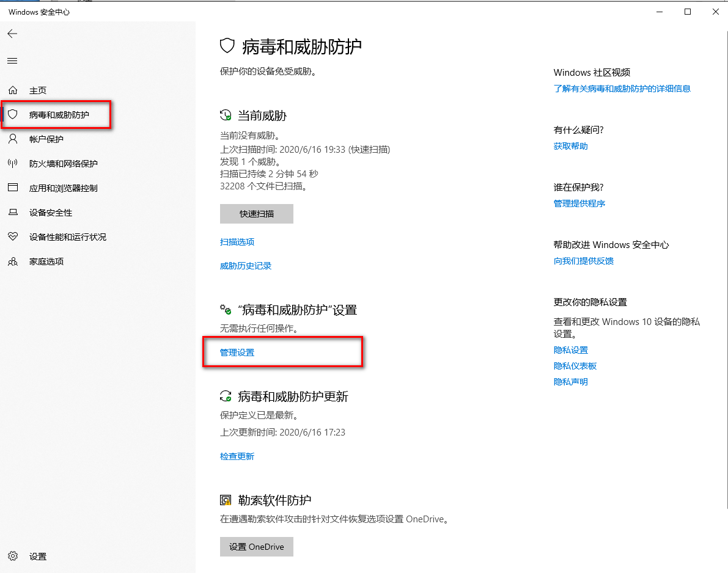This screenshot has width=728, height=573.
Task: 点击检查更新链接
Action: click(237, 456)
